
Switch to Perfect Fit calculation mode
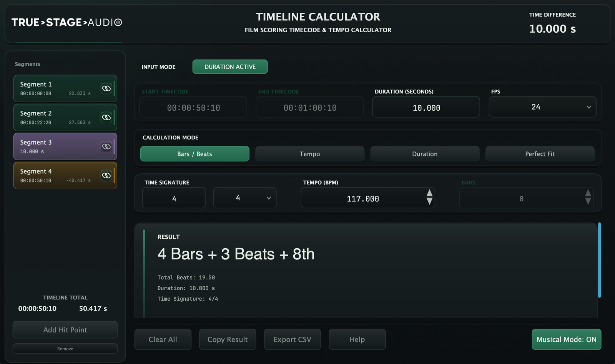pos(540,154)
